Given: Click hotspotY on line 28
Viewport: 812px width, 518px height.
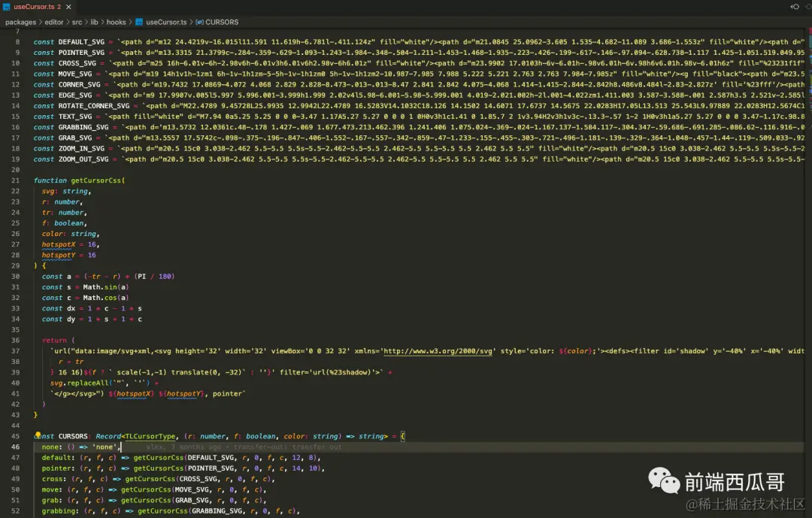Looking at the screenshot, I should pos(59,255).
